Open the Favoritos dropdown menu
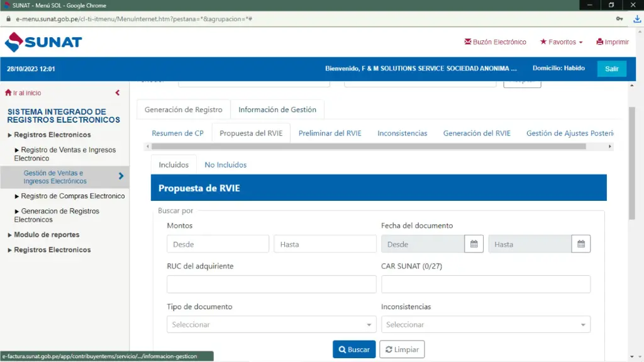The image size is (644, 362). click(x=561, y=42)
